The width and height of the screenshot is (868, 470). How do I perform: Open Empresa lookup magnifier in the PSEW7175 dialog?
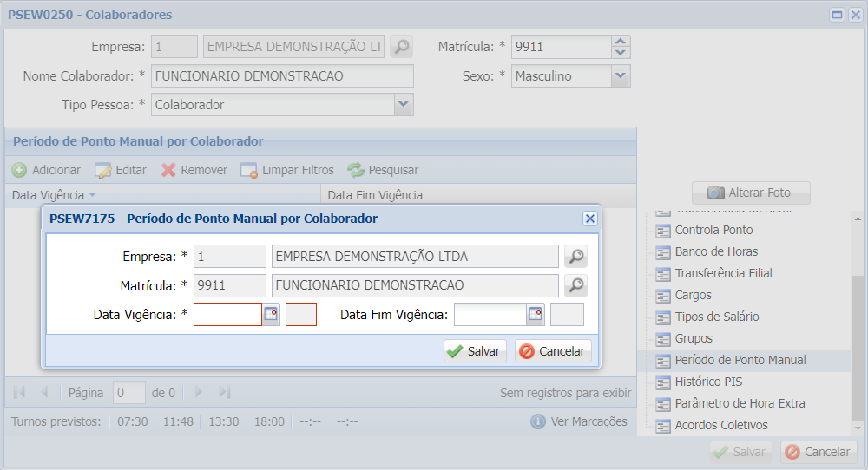[575, 257]
